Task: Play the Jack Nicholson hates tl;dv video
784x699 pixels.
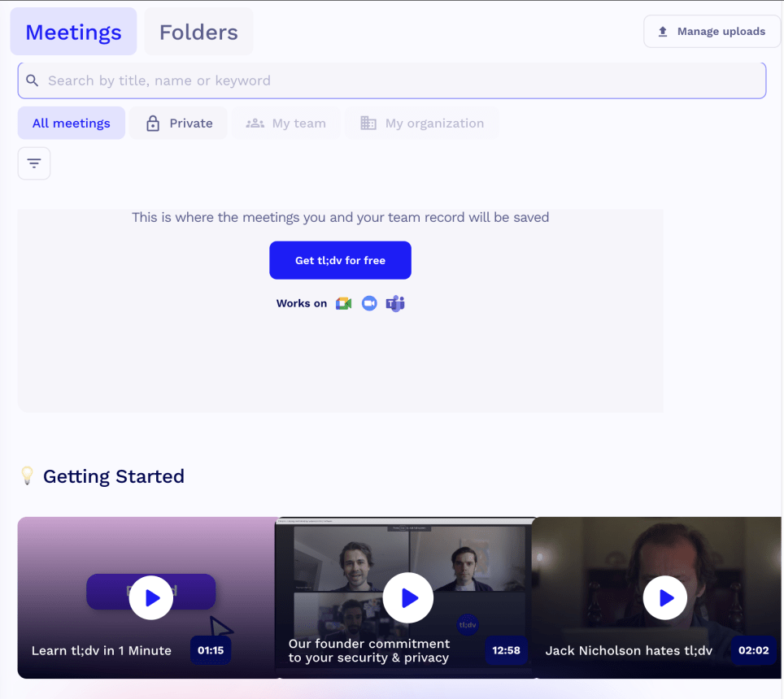Action: click(x=665, y=597)
